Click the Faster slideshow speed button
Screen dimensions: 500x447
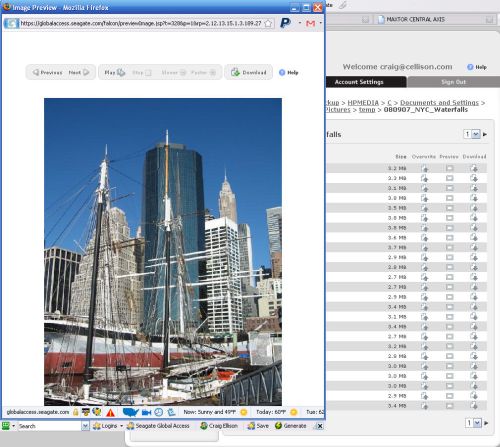203,72
